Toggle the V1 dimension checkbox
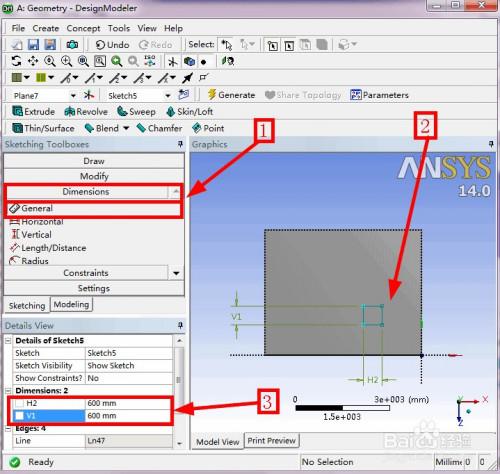500x474 pixels. point(19,416)
